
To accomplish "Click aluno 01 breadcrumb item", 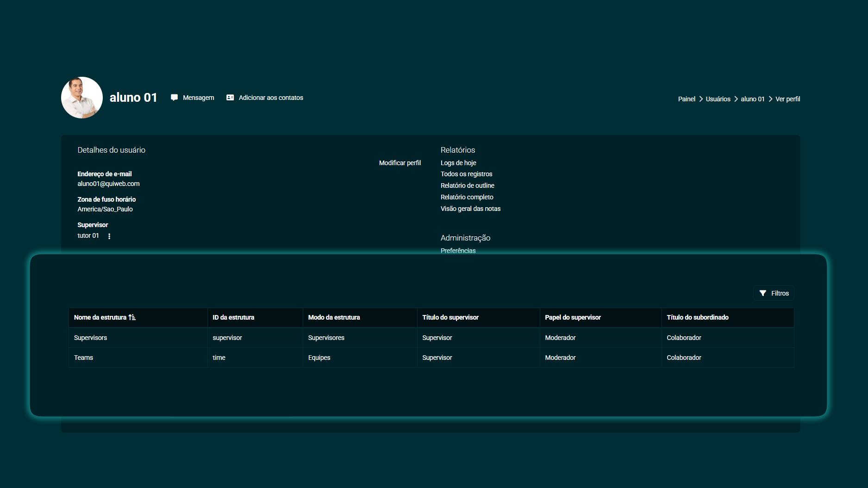I will (752, 99).
